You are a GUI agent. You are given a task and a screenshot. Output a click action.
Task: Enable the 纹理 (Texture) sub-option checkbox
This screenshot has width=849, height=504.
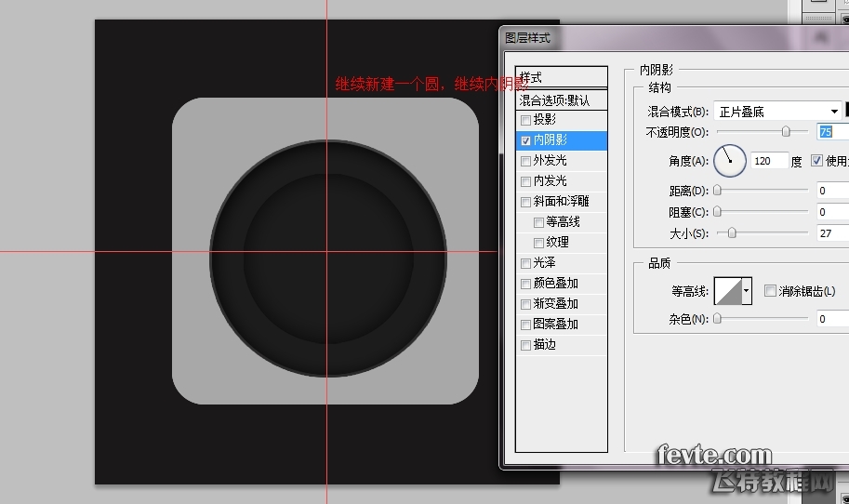(x=539, y=243)
